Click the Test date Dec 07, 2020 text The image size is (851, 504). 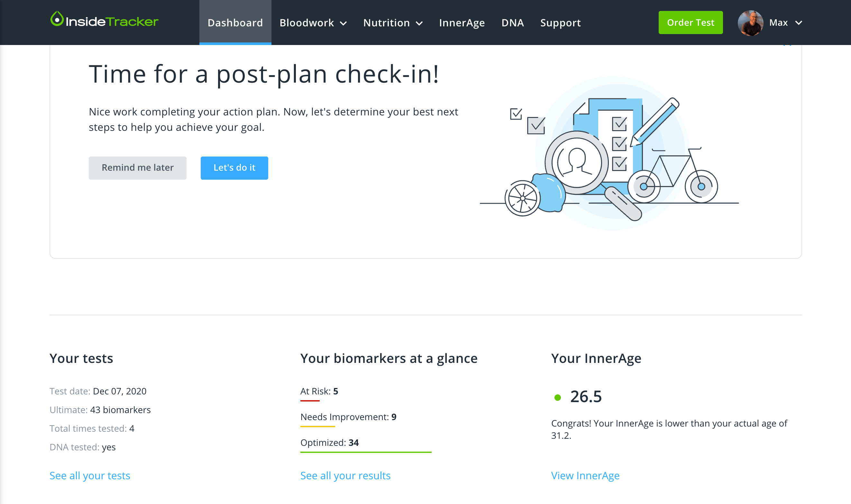98,391
